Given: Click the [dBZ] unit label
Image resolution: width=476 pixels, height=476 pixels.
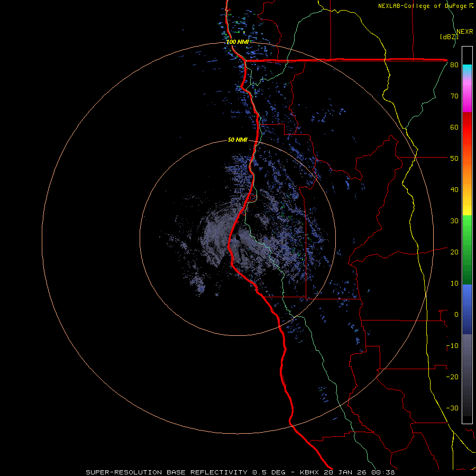Looking at the screenshot, I should (x=449, y=36).
